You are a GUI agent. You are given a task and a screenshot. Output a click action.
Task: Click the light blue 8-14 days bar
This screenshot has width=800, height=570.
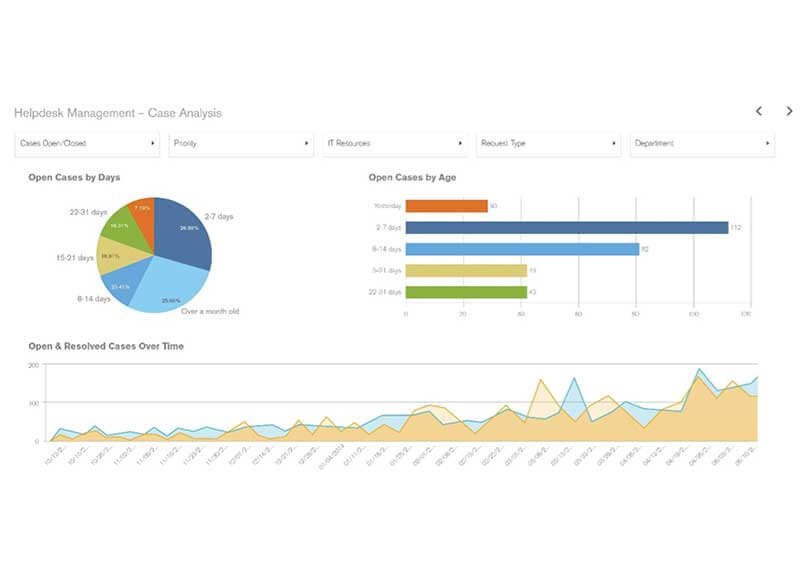point(522,249)
